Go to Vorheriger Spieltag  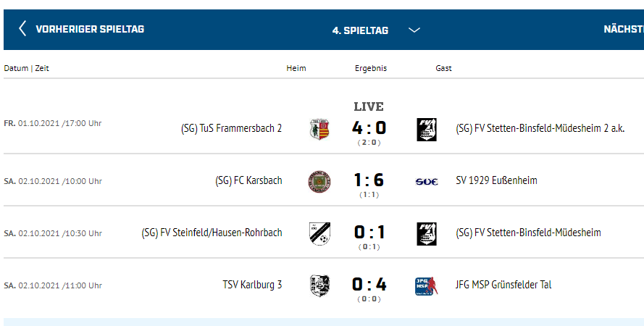click(x=90, y=30)
